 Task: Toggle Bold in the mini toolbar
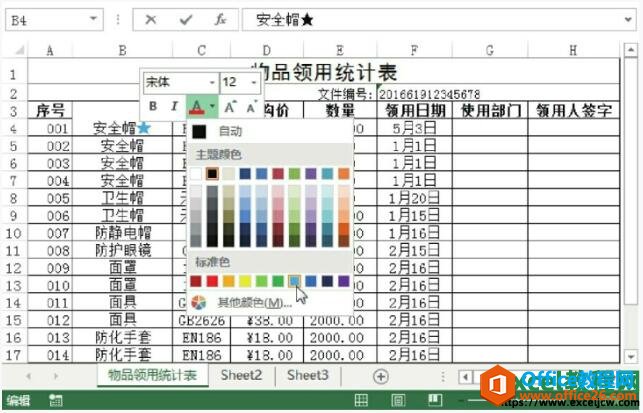(x=153, y=106)
